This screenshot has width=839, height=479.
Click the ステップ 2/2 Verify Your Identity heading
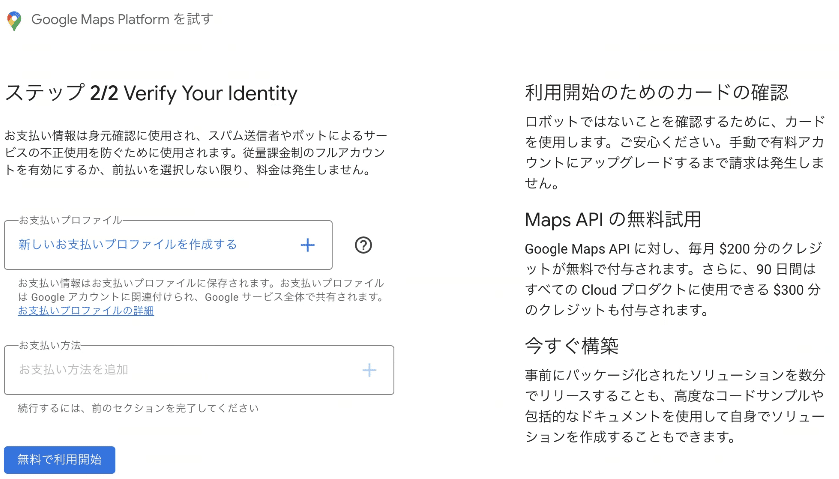pyautogui.click(x=152, y=94)
